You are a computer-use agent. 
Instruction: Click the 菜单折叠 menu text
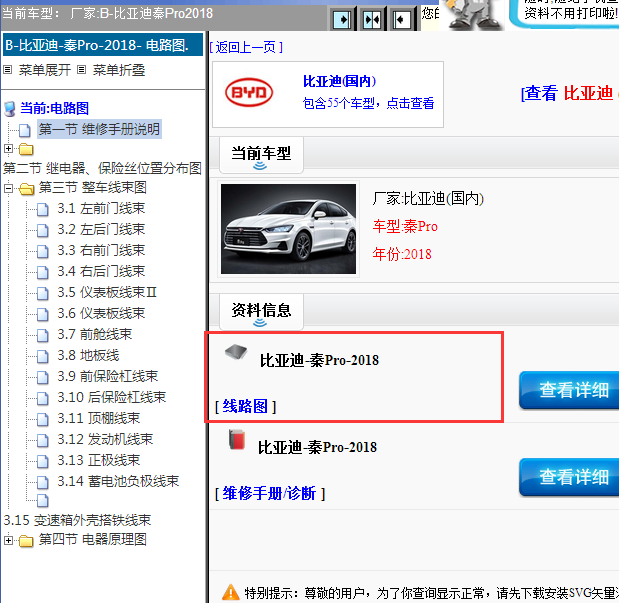pos(119,70)
